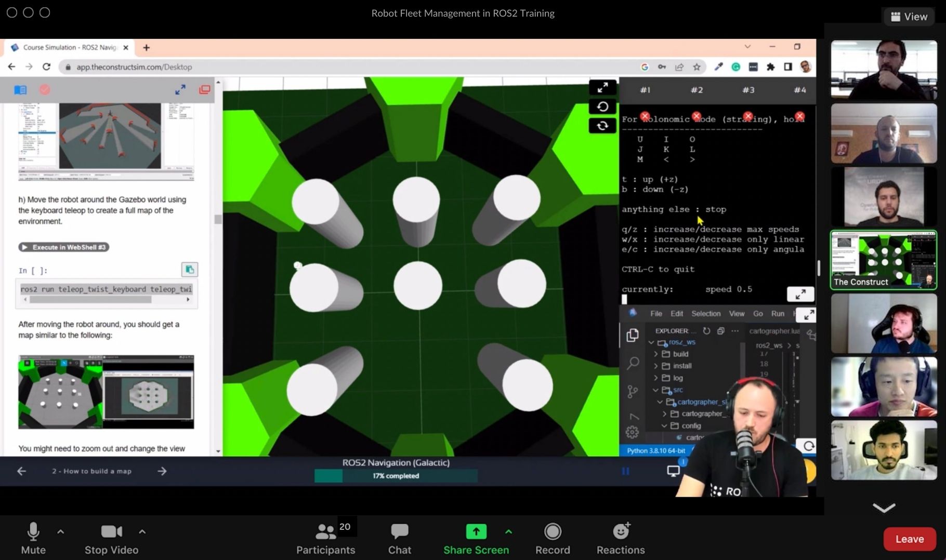Stop Video in Zoom toolbar
The image size is (946, 560).
pyautogui.click(x=111, y=538)
